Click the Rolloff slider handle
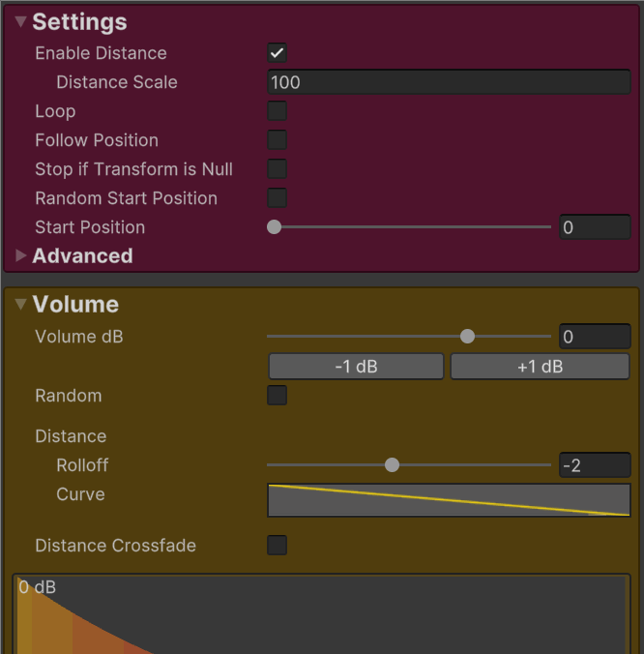This screenshot has height=654, width=644. pos(392,465)
